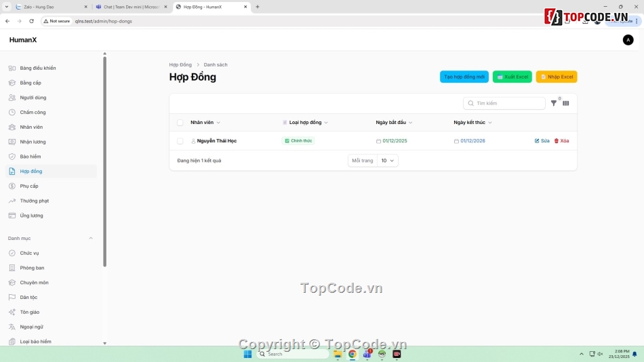The image size is (644, 362).
Task: Click the Bảo hiểm shield icon
Action: click(x=12, y=157)
